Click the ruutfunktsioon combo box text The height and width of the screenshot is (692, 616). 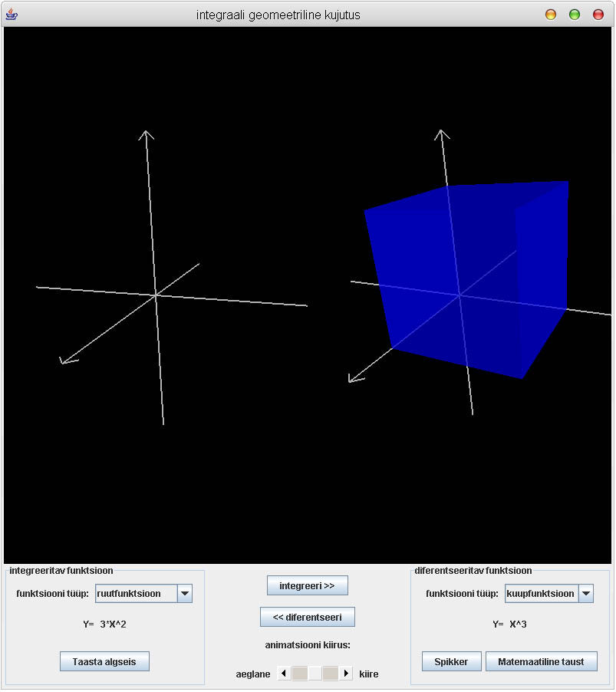pyautogui.click(x=136, y=594)
